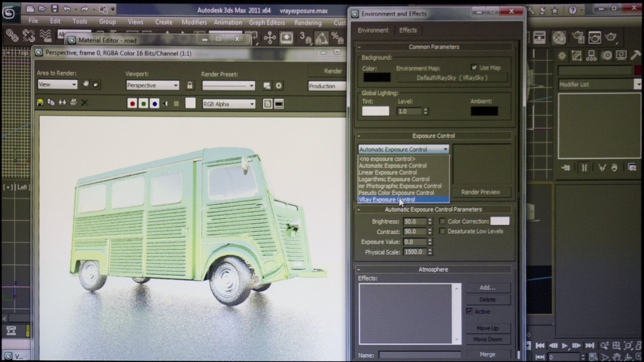
Task: Click the Render Preview button
Action: (480, 192)
